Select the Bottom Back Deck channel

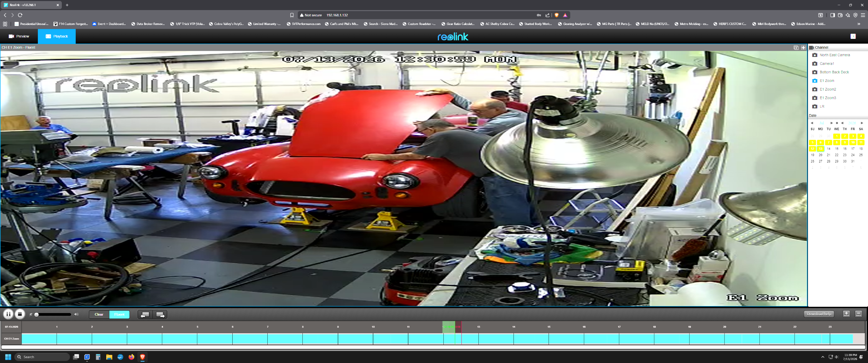click(831, 72)
